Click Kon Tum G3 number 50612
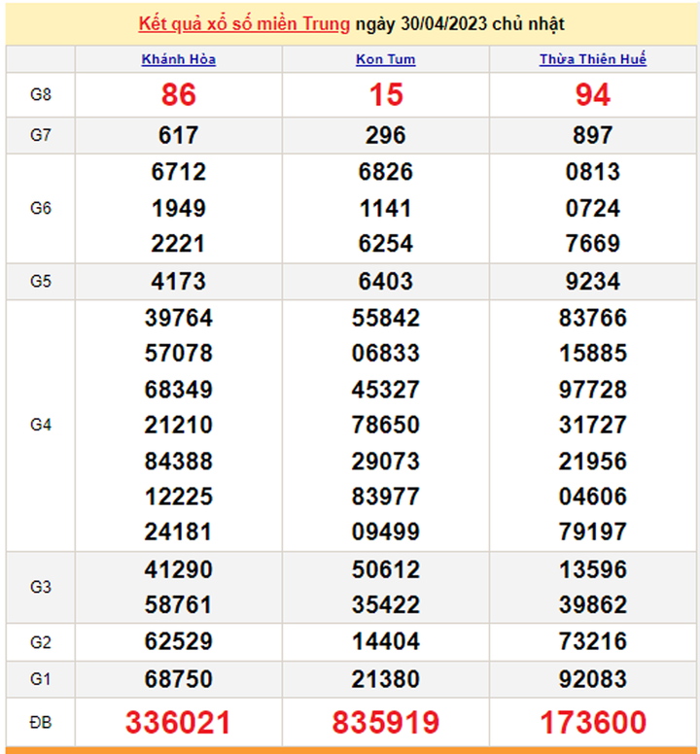Image resolution: width=700 pixels, height=754 pixels. [386, 569]
